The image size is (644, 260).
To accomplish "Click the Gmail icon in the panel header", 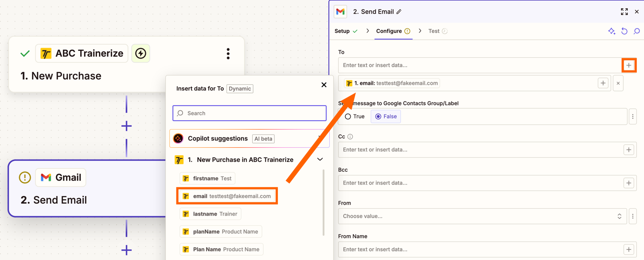I will point(340,12).
